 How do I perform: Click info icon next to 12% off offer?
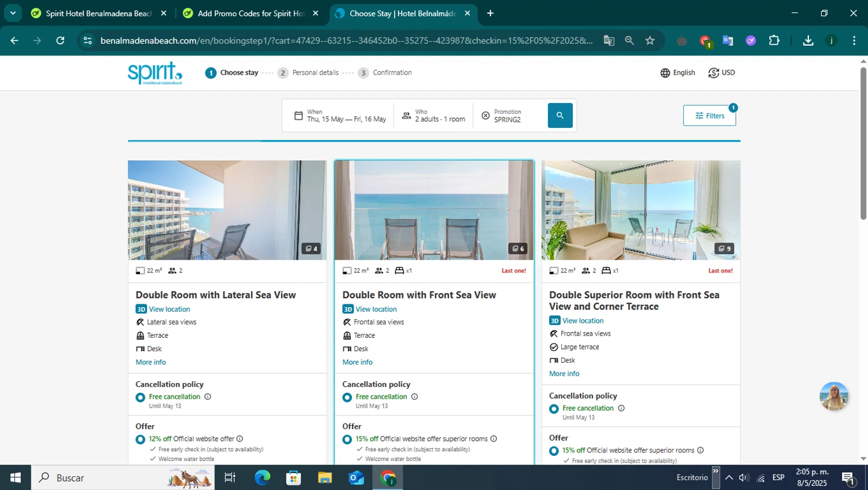pos(240,439)
